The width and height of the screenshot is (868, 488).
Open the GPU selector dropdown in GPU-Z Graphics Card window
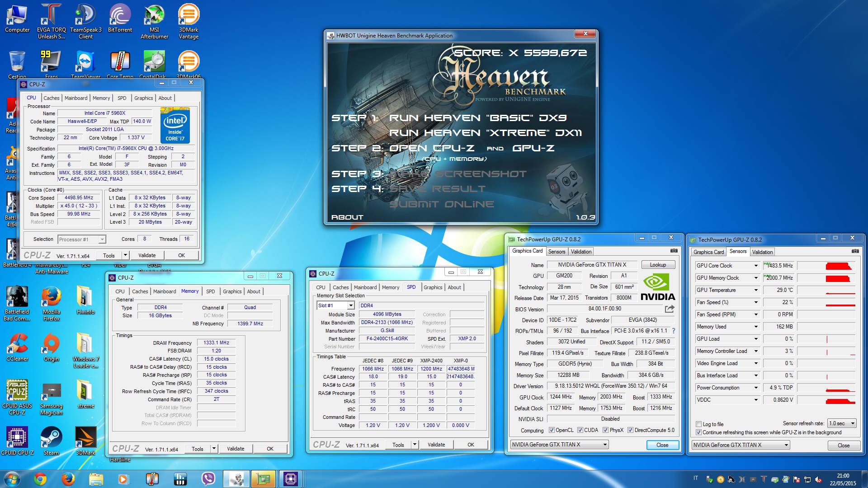[x=559, y=445]
